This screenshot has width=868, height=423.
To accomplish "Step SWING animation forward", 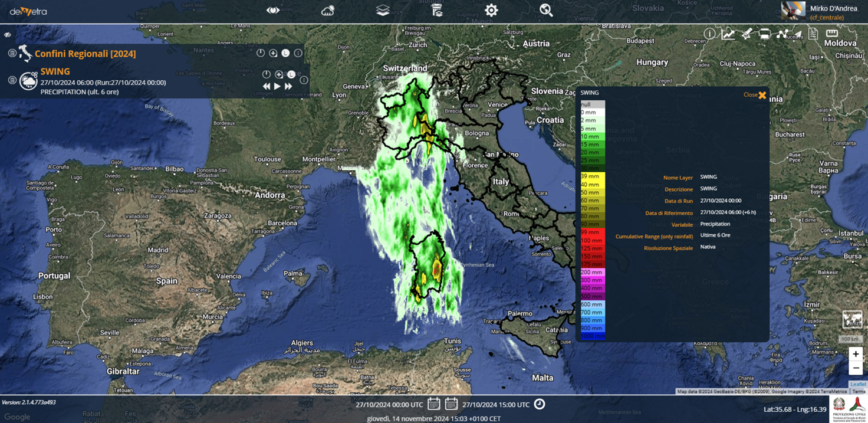I will coord(288,86).
